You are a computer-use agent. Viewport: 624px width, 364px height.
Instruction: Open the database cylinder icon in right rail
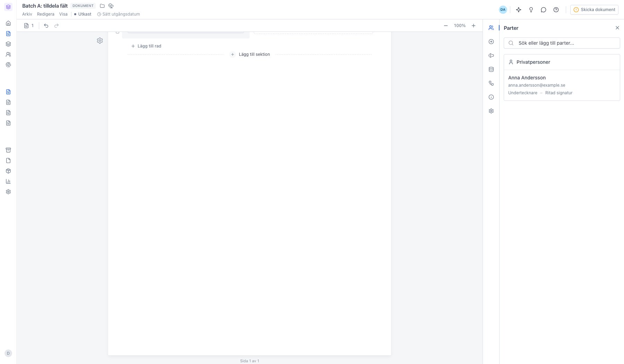[491, 69]
